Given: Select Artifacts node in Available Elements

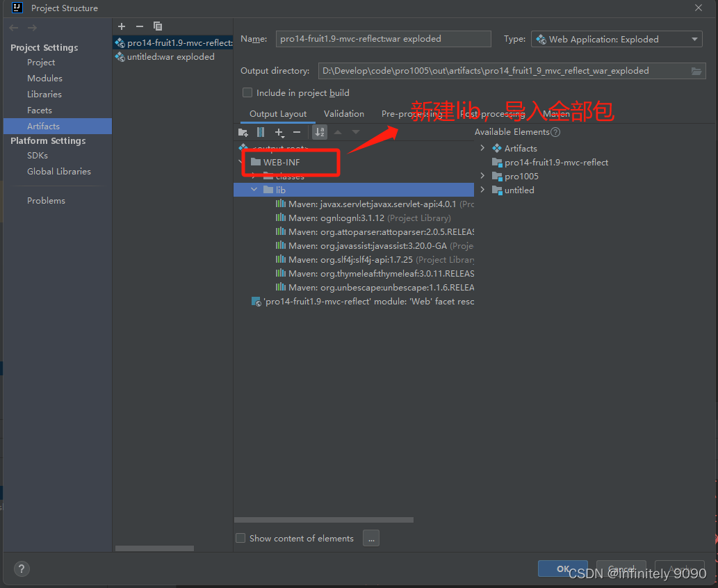Looking at the screenshot, I should (x=514, y=148).
